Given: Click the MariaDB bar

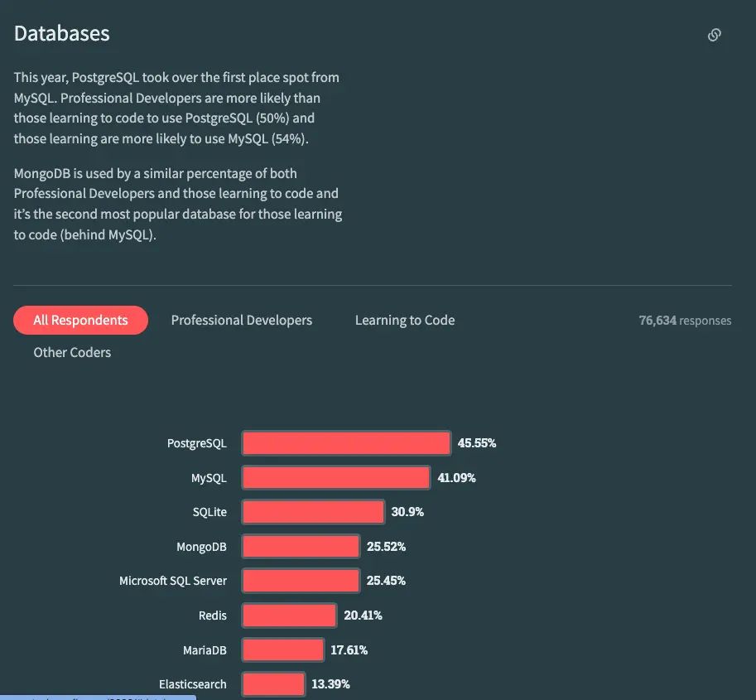Looking at the screenshot, I should point(282,649).
